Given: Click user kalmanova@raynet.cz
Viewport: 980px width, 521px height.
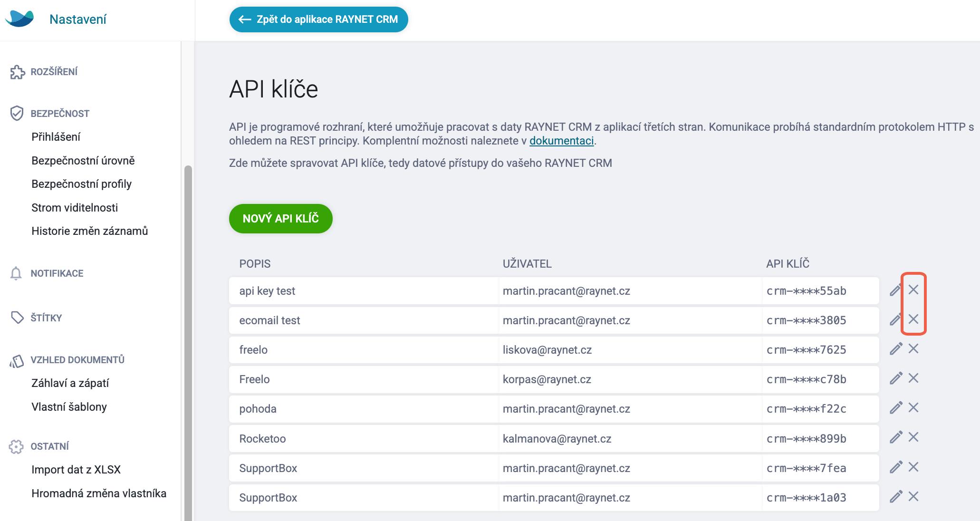Looking at the screenshot, I should (557, 438).
